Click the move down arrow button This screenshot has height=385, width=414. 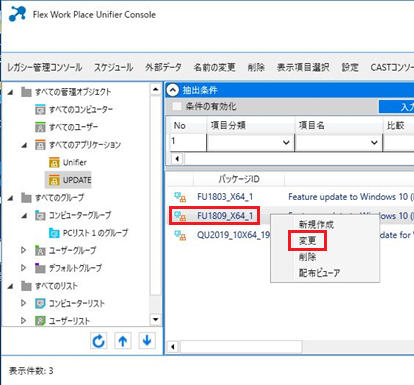pos(147,341)
